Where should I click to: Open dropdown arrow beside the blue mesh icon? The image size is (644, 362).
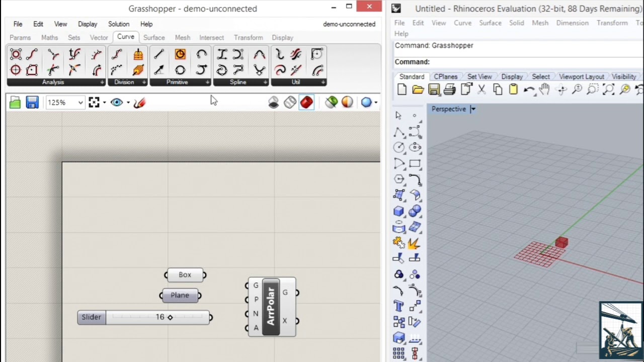pyautogui.click(x=376, y=103)
